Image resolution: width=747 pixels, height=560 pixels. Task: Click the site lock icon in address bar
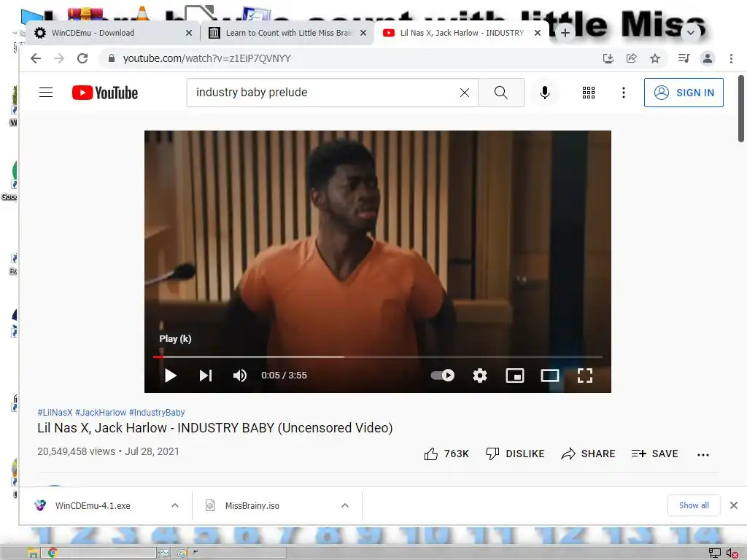(x=112, y=58)
